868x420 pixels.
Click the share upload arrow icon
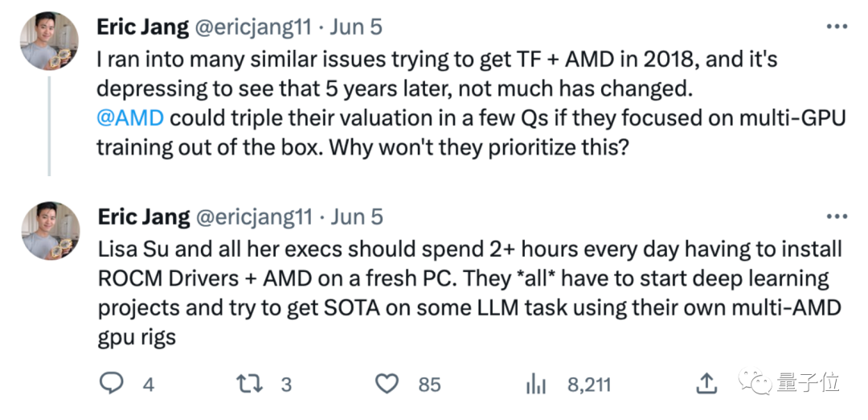706,384
